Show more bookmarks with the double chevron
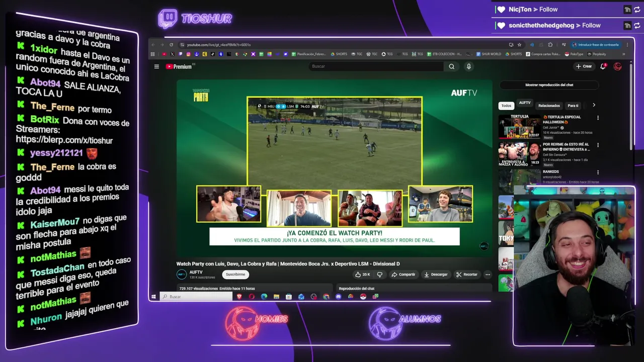Viewport: 644px width, 362px height. pos(624,54)
